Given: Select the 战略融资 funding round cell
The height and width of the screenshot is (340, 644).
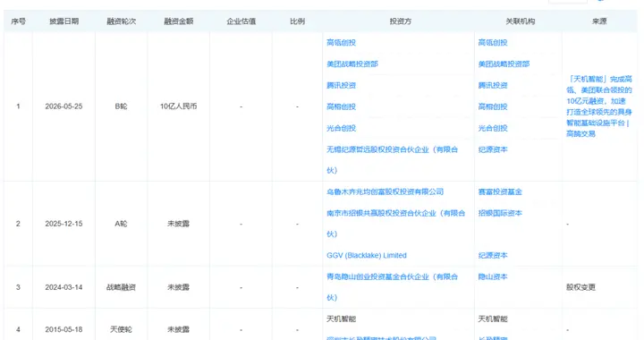Looking at the screenshot, I should (x=121, y=287).
